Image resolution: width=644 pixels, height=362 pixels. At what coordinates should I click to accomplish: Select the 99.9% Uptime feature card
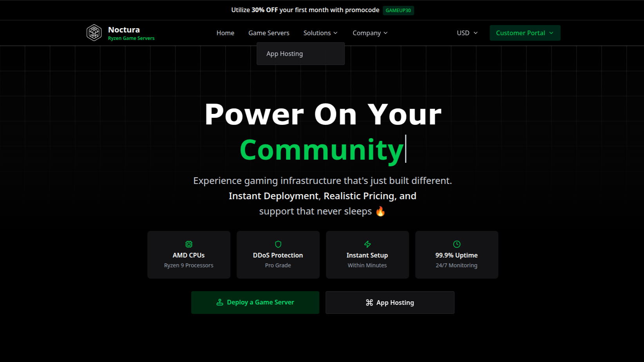click(457, 255)
